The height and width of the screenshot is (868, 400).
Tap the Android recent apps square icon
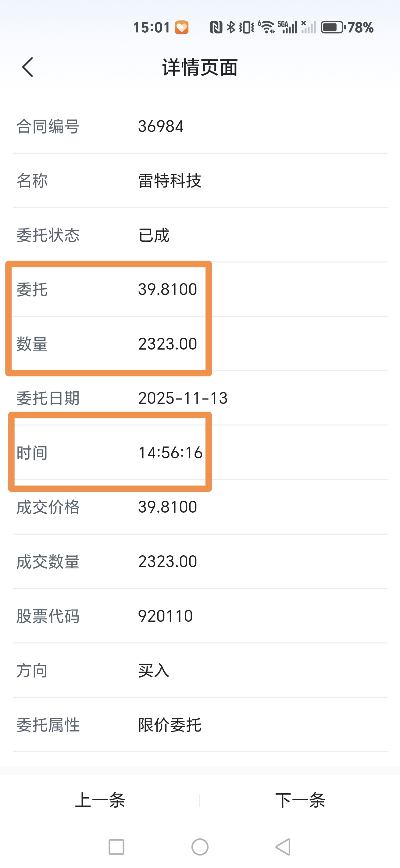[x=116, y=847]
